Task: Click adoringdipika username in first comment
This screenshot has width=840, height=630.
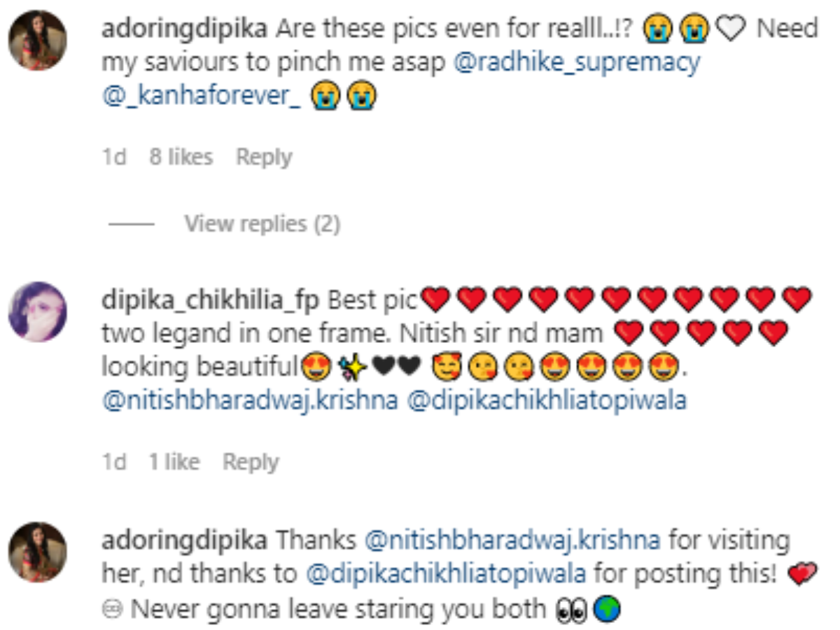Action: [185, 29]
